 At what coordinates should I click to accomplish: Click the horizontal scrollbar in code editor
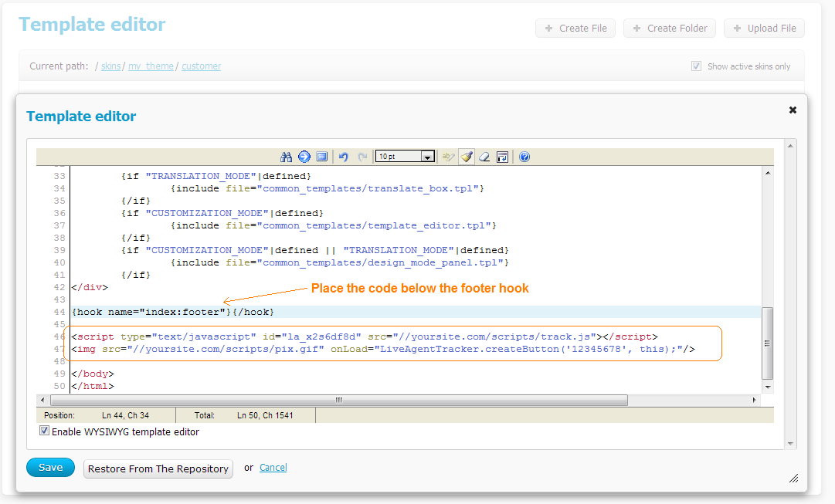(338, 401)
